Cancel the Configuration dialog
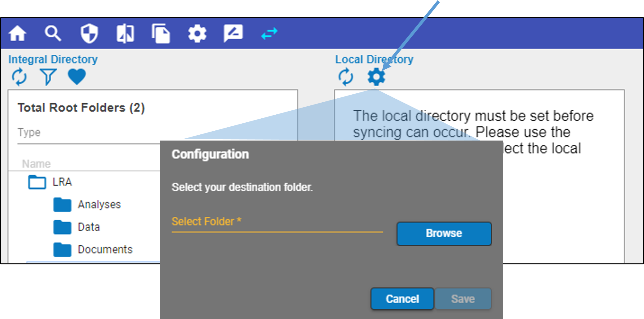The height and width of the screenshot is (319, 644). pyautogui.click(x=402, y=299)
